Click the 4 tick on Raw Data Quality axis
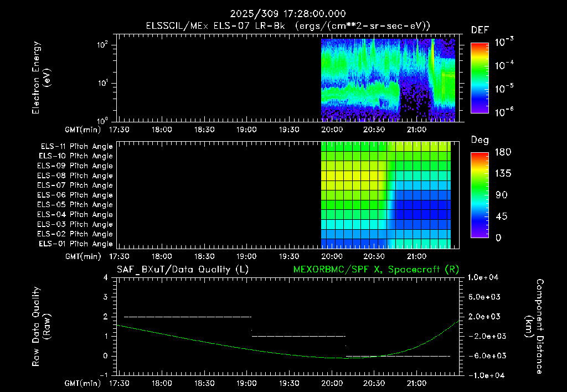 coord(106,277)
